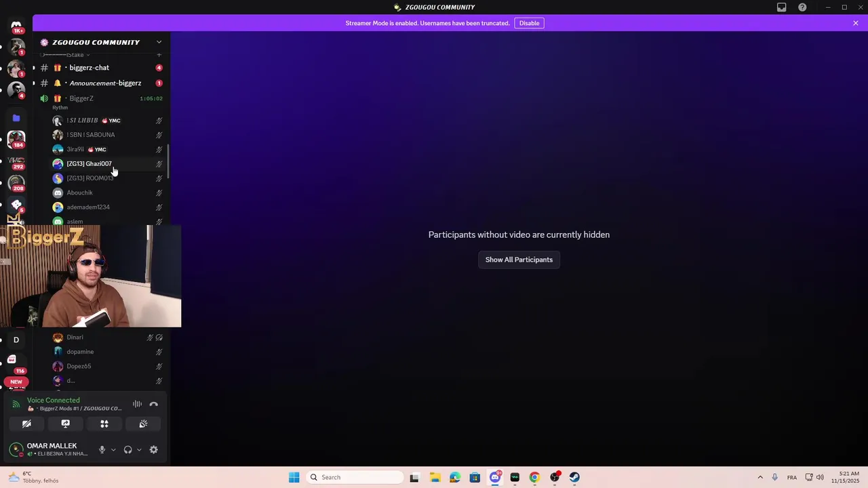Turn on camera in voice panel

tap(26, 424)
